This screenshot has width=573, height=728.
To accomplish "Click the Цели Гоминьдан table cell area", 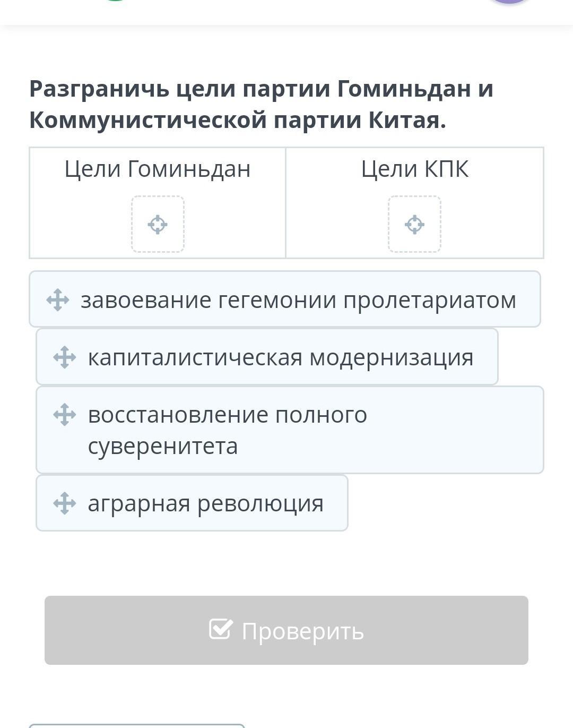I will [x=158, y=203].
